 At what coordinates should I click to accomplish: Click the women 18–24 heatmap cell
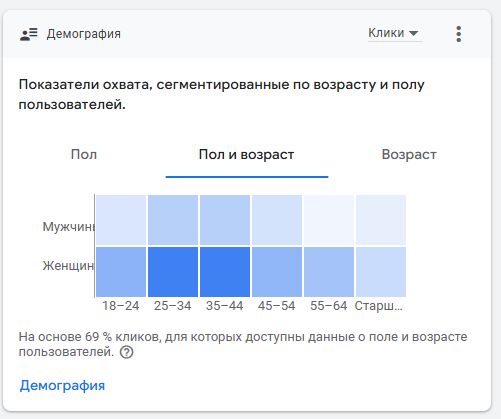121,272
